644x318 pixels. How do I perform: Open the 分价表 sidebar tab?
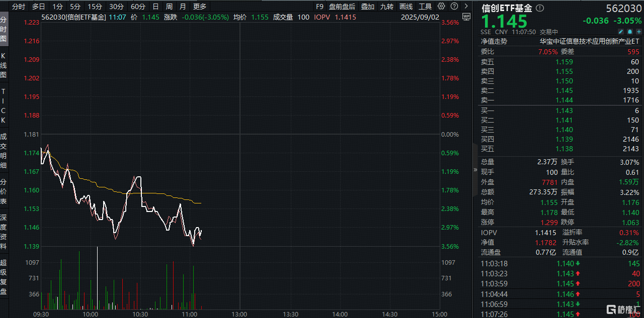[x=4, y=192]
